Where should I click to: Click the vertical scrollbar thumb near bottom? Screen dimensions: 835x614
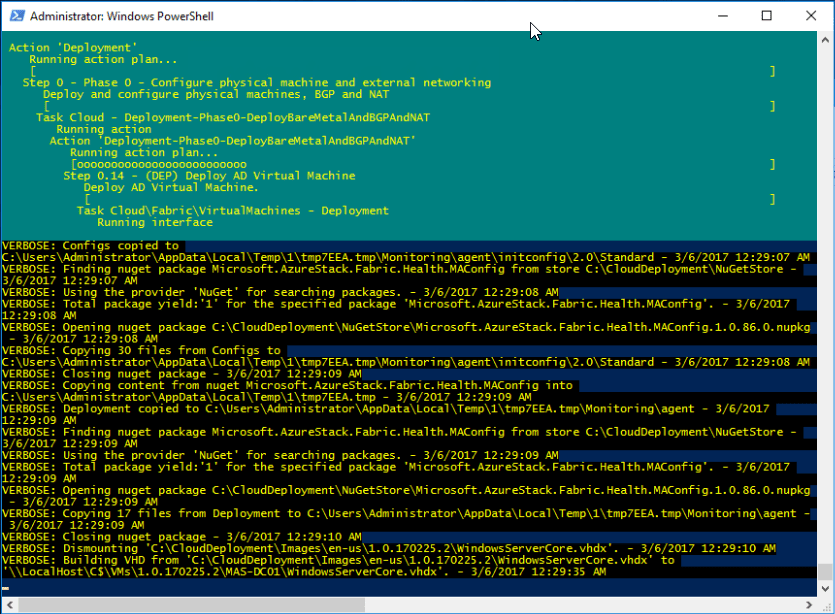point(825,572)
